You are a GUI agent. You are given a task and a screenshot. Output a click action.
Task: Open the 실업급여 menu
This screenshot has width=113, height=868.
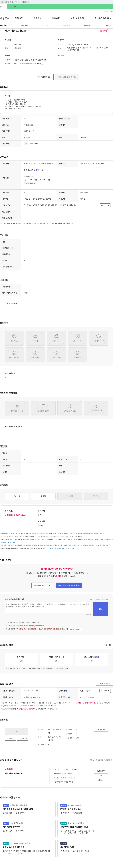pyautogui.click(x=56, y=18)
